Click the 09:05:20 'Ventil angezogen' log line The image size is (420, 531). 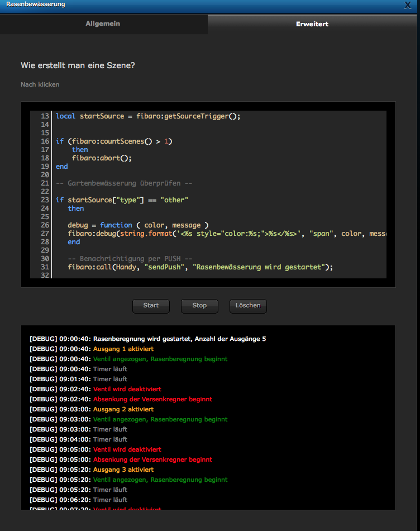128,480
